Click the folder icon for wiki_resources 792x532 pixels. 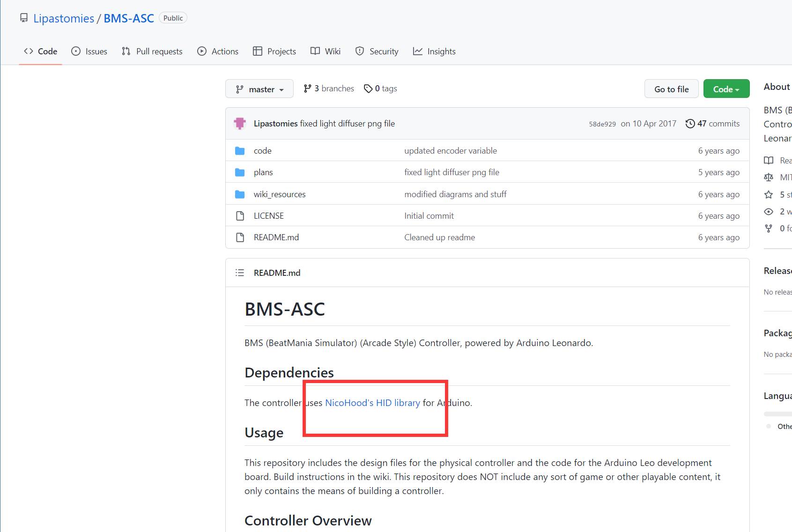click(240, 194)
